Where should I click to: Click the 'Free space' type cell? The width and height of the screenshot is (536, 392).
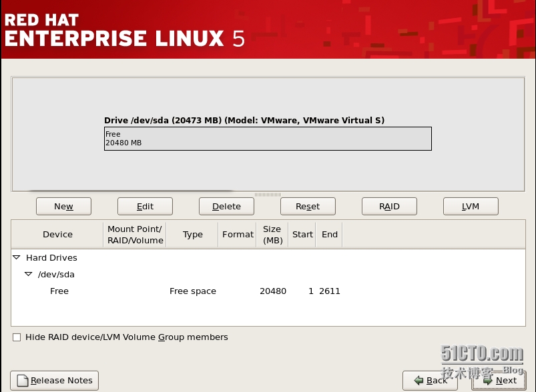[x=193, y=291]
